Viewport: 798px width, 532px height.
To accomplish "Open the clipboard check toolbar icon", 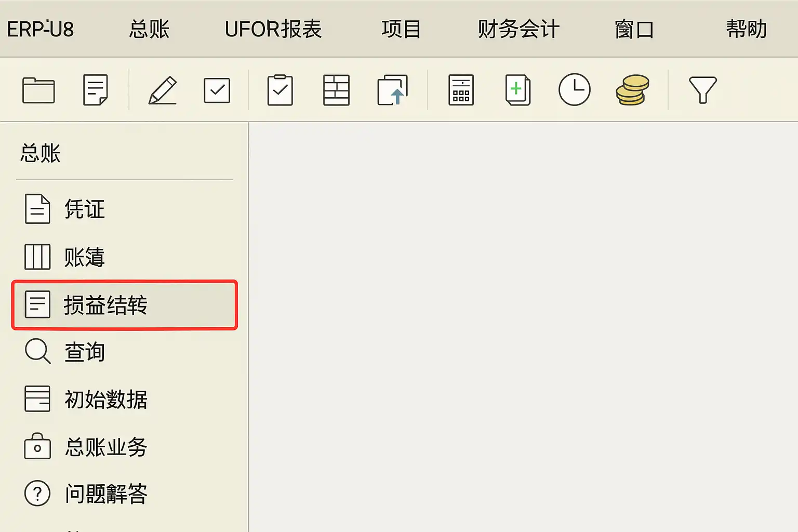I will click(x=280, y=90).
